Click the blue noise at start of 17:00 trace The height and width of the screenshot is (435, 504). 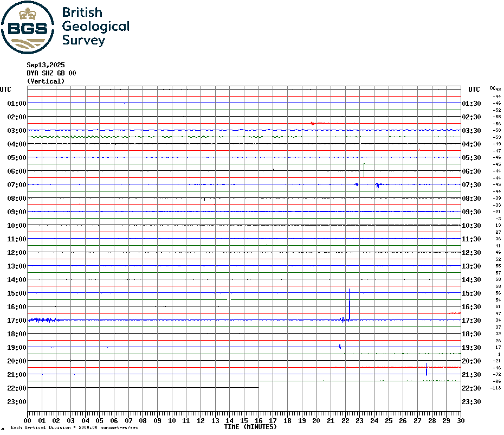coord(44,320)
